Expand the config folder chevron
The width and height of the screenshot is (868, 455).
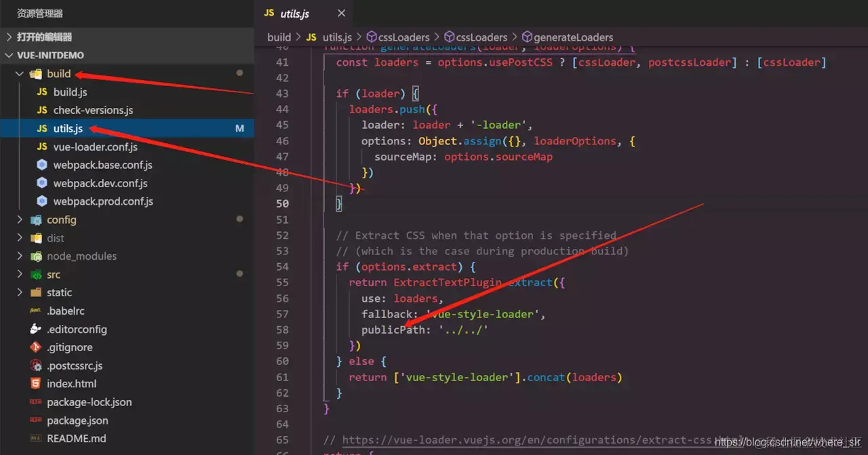[x=19, y=220]
